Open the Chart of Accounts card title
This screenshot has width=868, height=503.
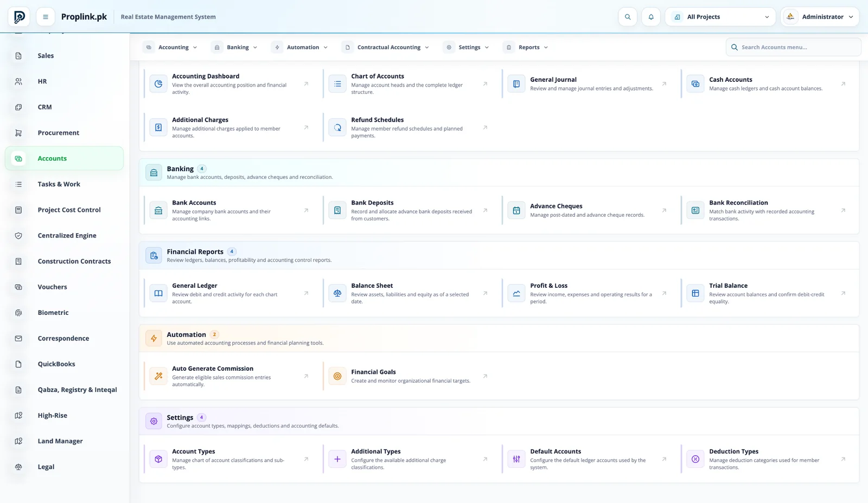378,76
